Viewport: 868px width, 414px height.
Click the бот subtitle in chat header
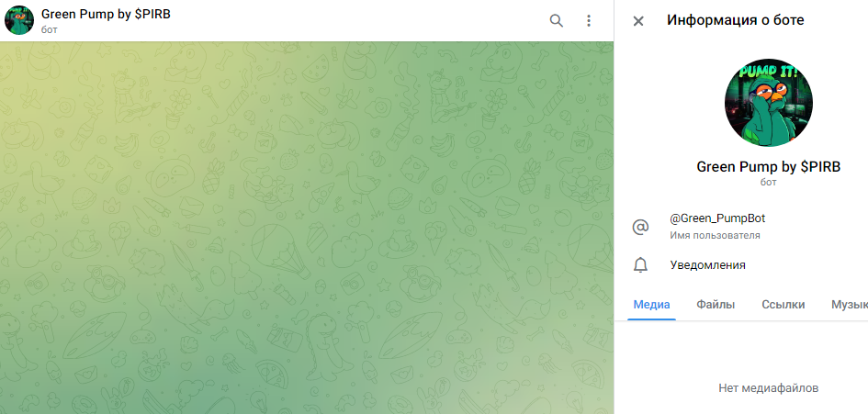pyautogui.click(x=50, y=29)
